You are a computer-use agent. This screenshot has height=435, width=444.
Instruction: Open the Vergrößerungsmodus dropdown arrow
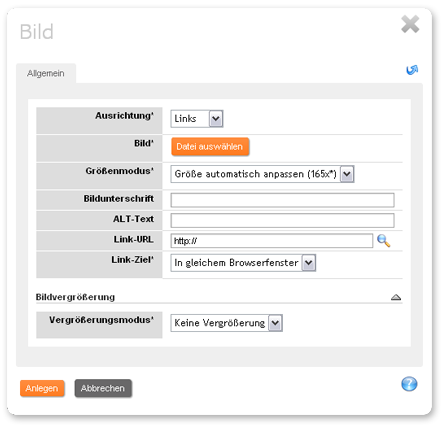point(275,323)
